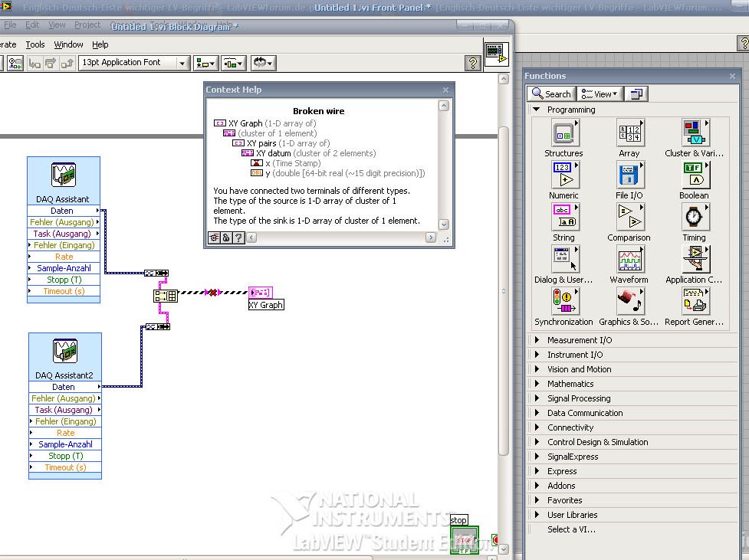Screen dimensions: 749x560
Task: Open the Reorder dropdown
Action: tap(263, 63)
